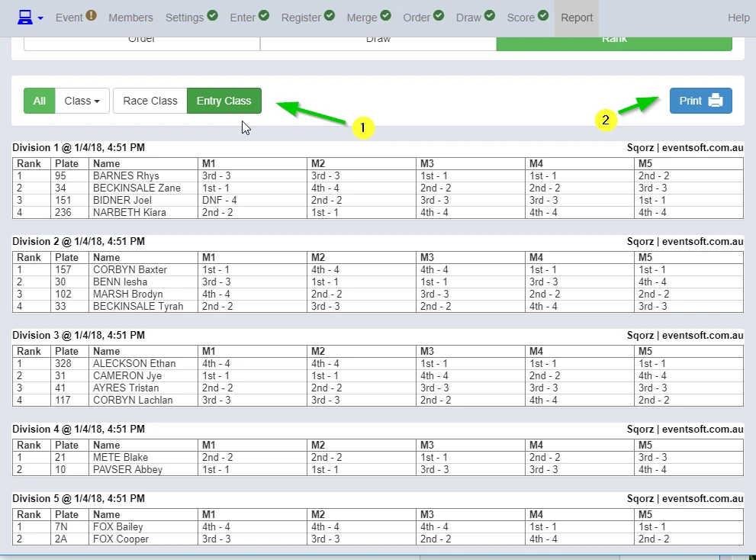Open the Score menu
The image size is (756, 560).
521,18
